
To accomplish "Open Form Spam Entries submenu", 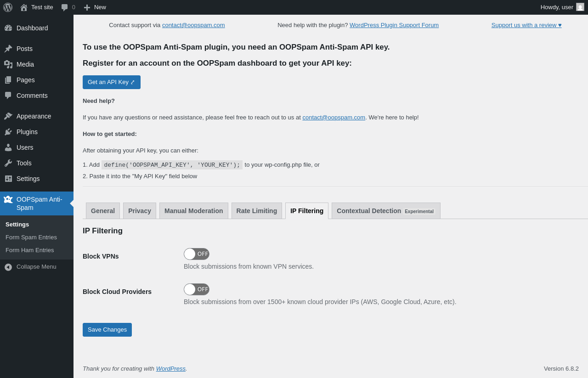I will tap(31, 237).
